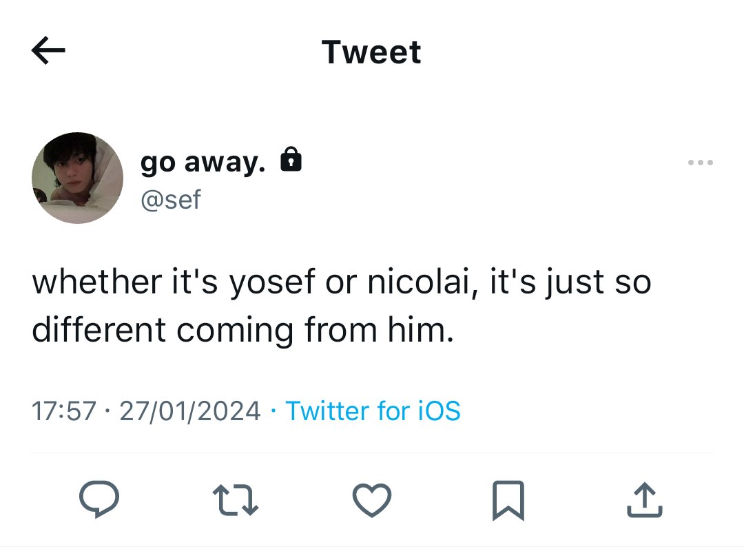
Task: Visit the @sef handle profile
Action: 171,199
